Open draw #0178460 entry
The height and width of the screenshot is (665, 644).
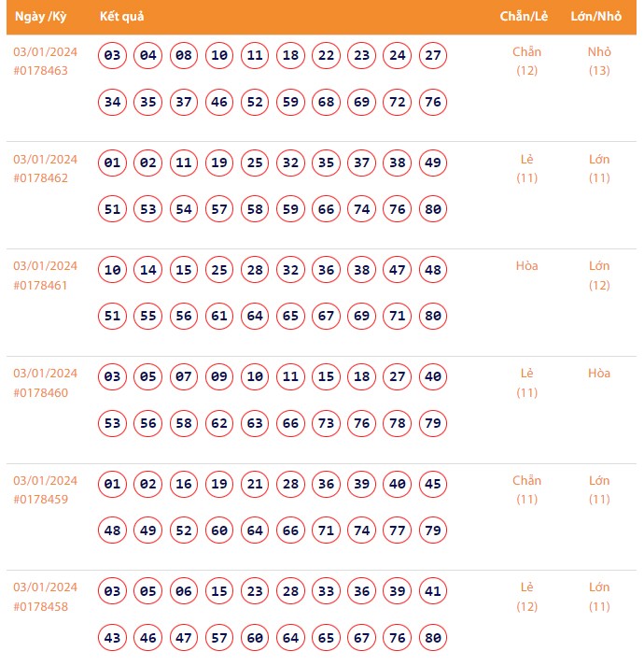pos(40,392)
